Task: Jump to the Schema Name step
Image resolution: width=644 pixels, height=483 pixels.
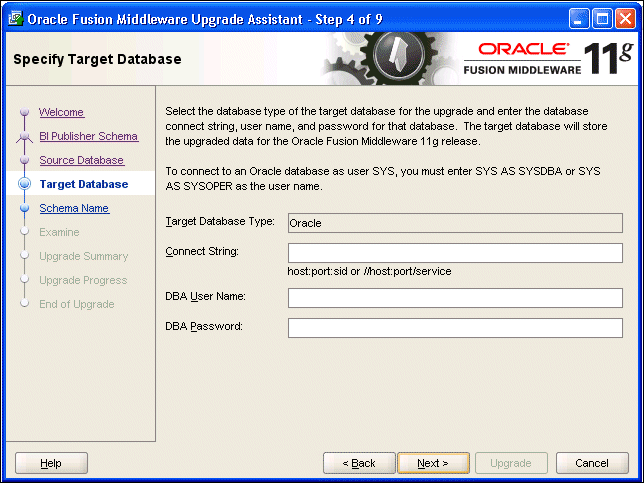Action: (x=74, y=208)
